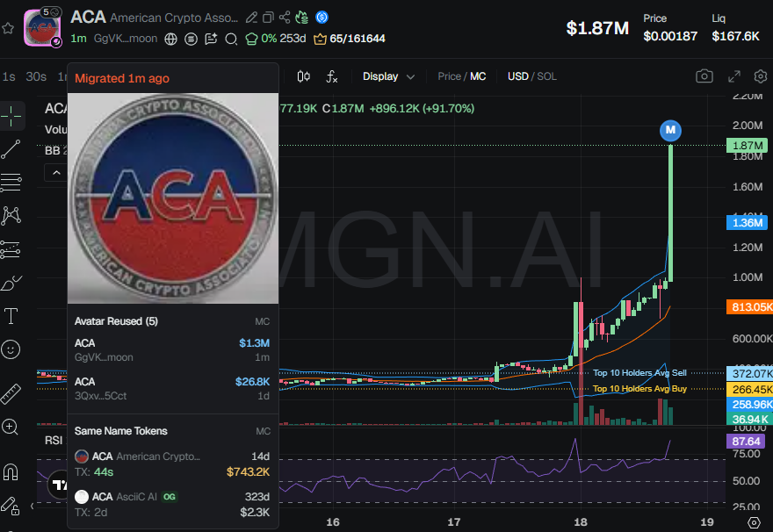Open the indicators fx menu
773x532 pixels.
(x=332, y=76)
